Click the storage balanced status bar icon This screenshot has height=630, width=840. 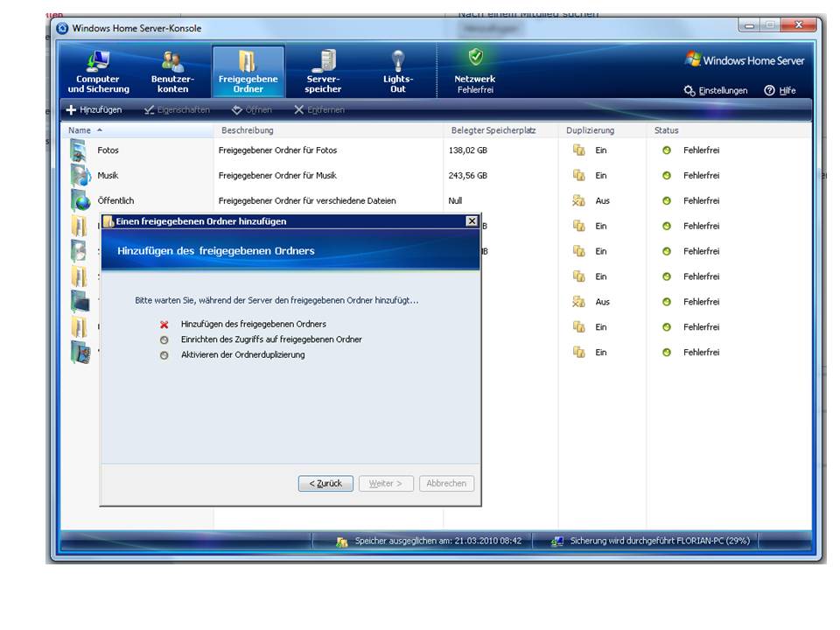click(x=342, y=542)
